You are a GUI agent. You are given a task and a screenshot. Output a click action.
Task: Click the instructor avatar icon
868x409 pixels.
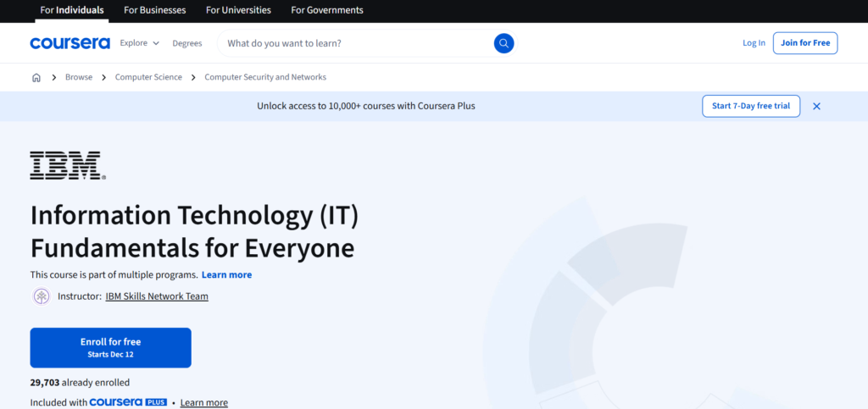(x=41, y=296)
